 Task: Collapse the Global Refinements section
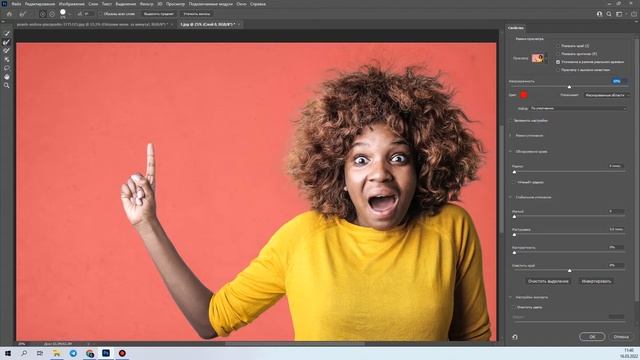pos(510,197)
